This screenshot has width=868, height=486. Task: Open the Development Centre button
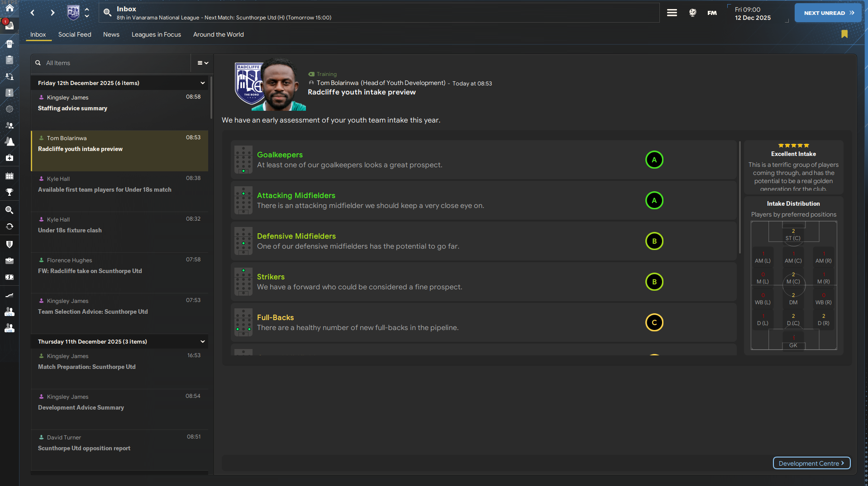click(x=811, y=463)
